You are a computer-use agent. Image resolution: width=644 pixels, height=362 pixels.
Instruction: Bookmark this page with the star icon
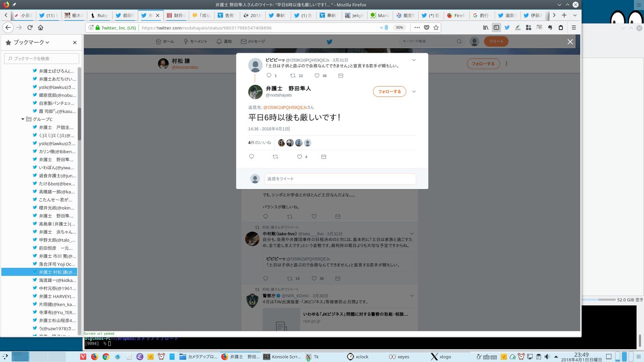coord(436,27)
